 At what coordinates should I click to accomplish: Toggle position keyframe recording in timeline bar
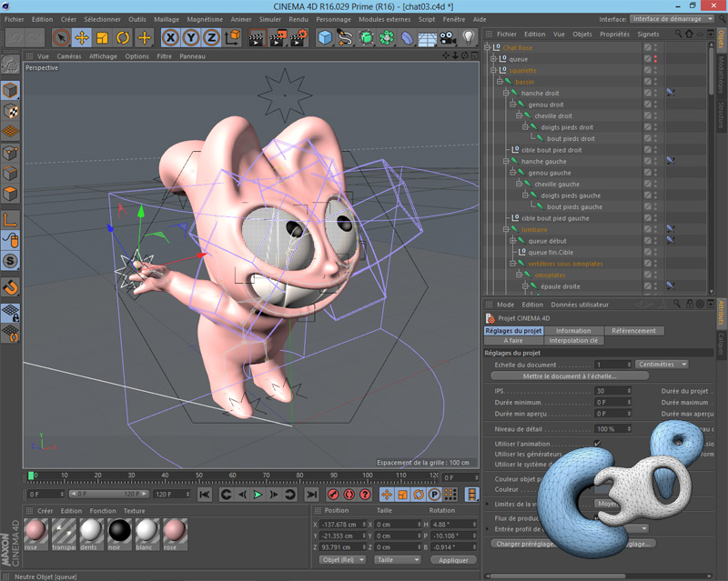(x=386, y=495)
